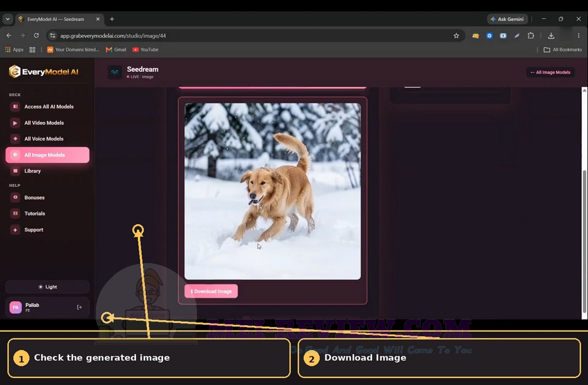Switch to Light theme
Image resolution: width=588 pixels, height=385 pixels.
pyautogui.click(x=47, y=287)
